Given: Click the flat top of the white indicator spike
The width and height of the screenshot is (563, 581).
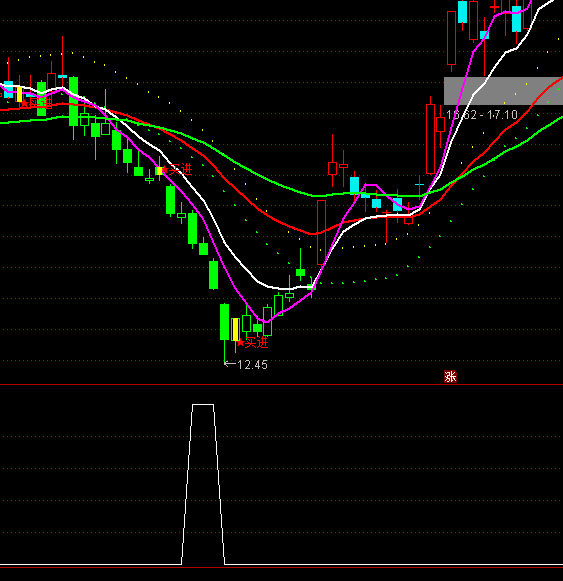Looking at the screenshot, I should click(203, 404).
